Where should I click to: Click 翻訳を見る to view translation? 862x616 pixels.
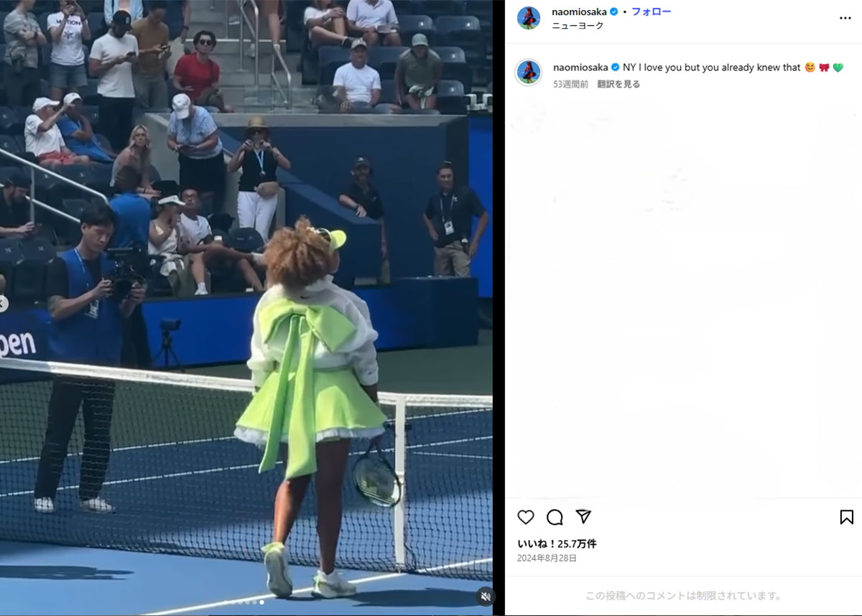pos(618,84)
